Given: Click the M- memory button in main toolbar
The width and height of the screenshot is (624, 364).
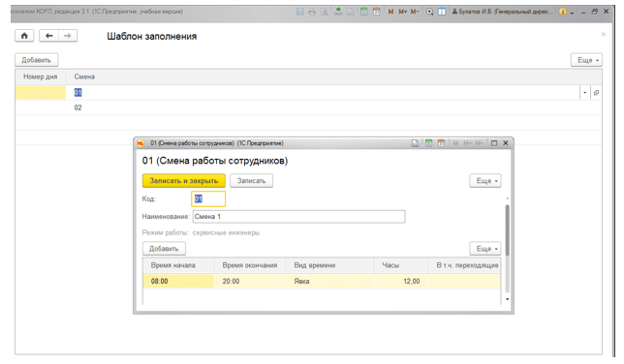Looking at the screenshot, I should [x=415, y=12].
